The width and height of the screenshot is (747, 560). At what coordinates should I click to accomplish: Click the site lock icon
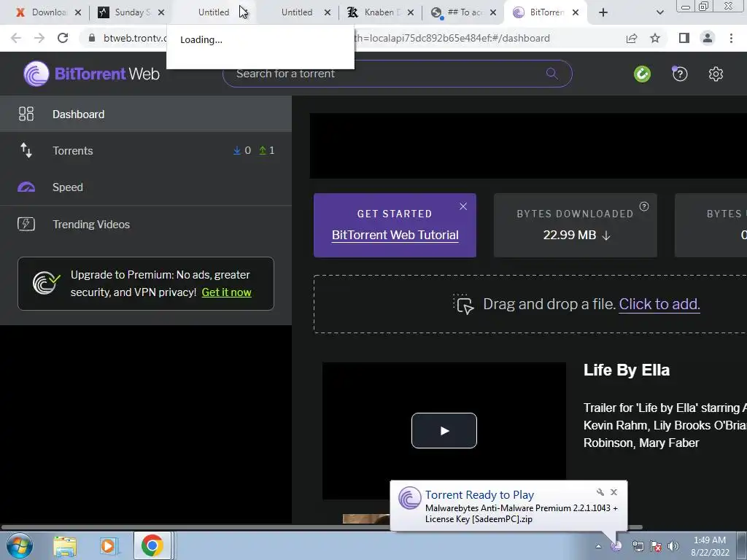pyautogui.click(x=92, y=38)
